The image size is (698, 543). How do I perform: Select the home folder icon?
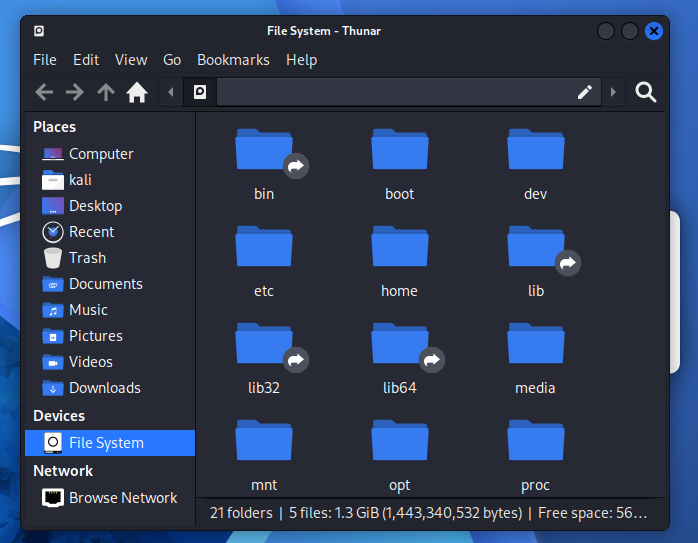point(400,247)
